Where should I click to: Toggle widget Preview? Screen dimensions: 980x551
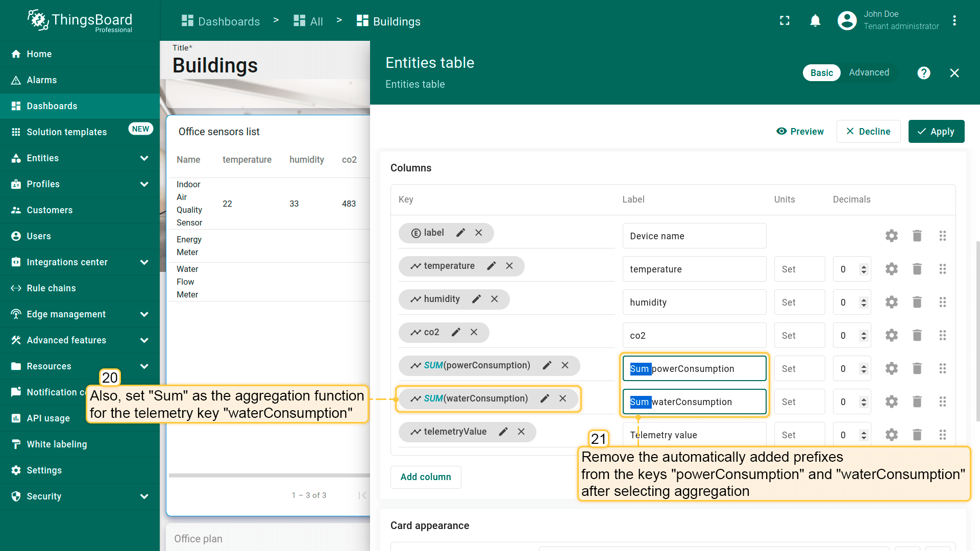(800, 132)
